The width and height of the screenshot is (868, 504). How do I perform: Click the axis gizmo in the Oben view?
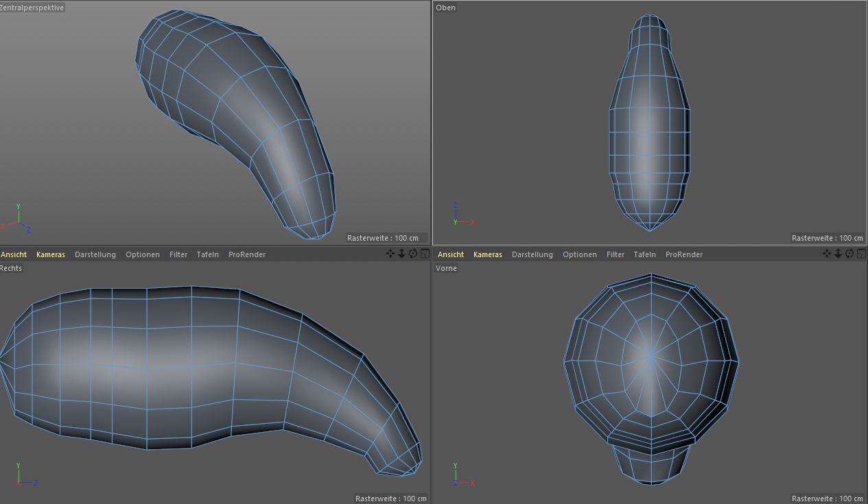[x=460, y=215]
